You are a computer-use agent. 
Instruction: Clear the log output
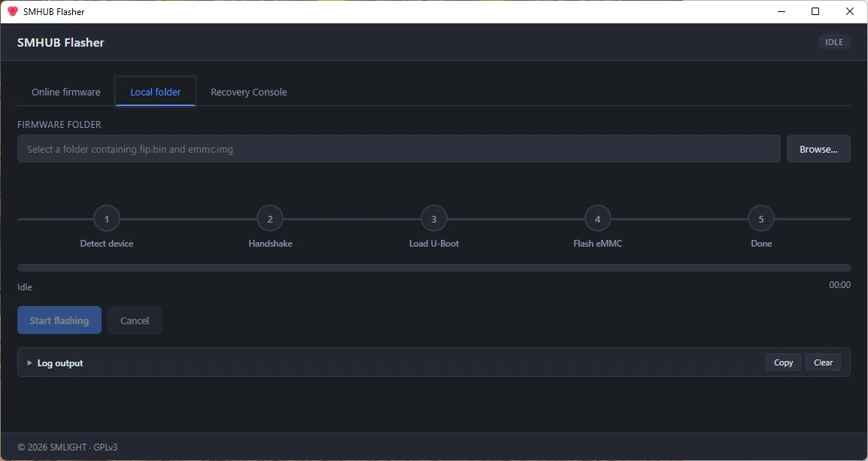tap(823, 362)
